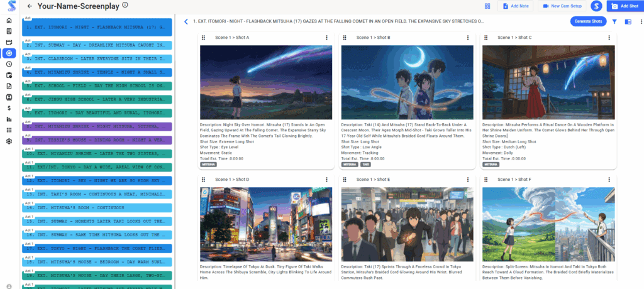Screen dimensions: 644x289
Task: Open the three-dot menu on Shot F
Action: [609, 180]
